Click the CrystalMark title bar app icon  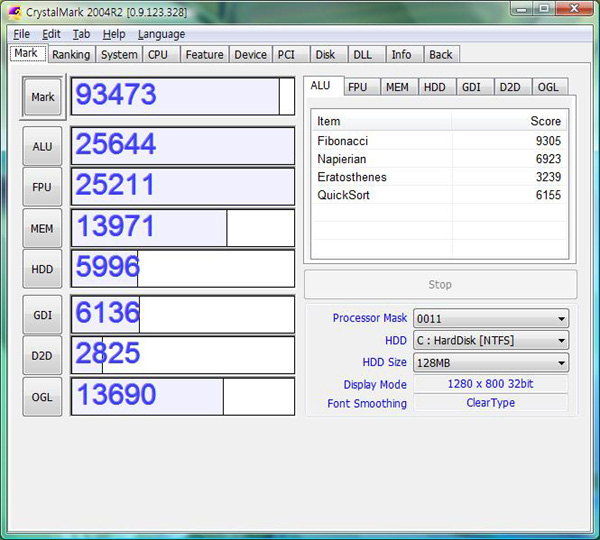pos(15,12)
